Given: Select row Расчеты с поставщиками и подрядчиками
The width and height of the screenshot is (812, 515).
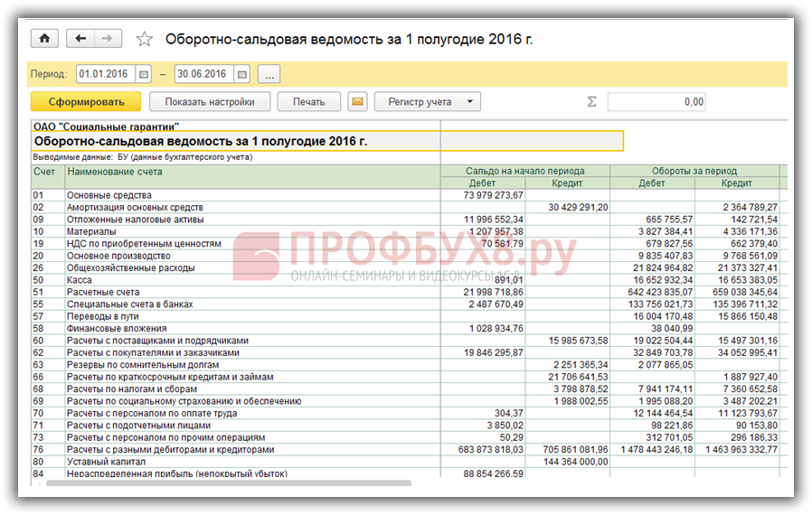Looking at the screenshot, I should 409,341.
